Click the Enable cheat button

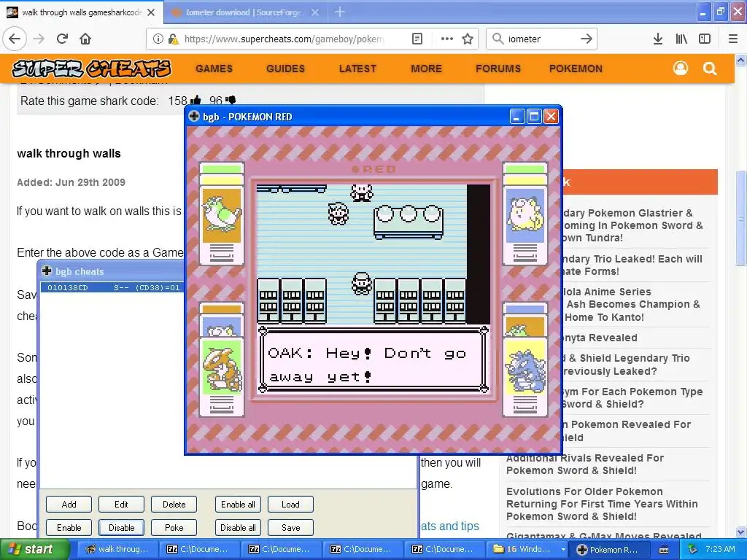69,528
